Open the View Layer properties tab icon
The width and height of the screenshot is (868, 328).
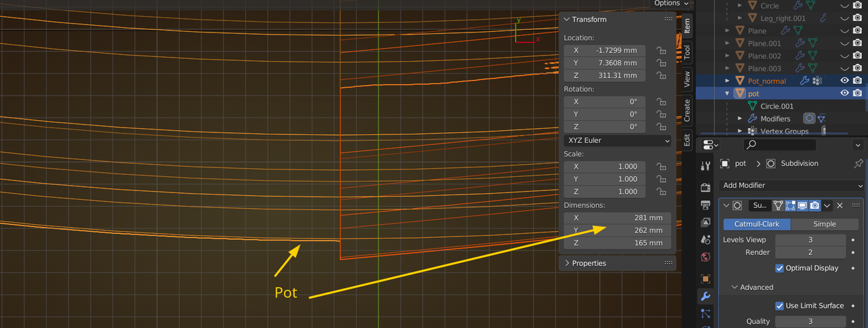705,222
